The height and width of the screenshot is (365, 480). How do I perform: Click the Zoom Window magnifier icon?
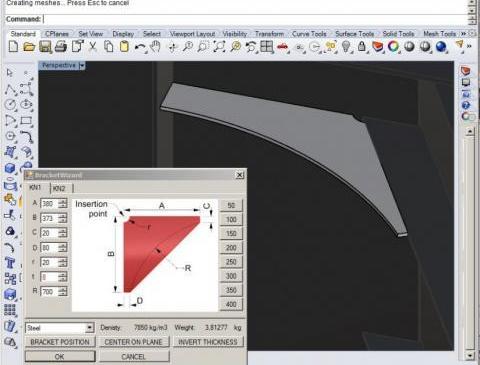[x=203, y=46]
